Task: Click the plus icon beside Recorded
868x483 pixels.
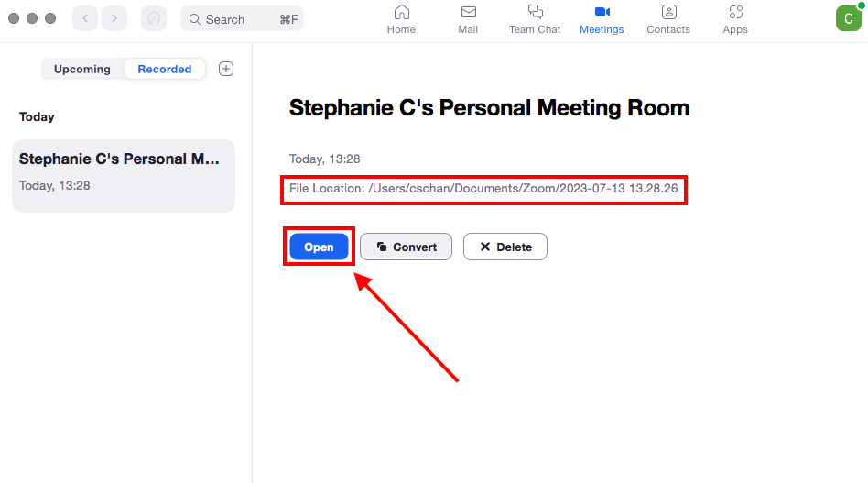Action: coord(226,69)
